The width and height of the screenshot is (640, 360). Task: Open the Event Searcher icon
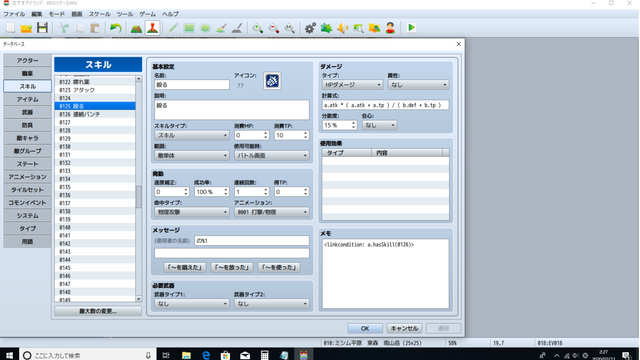coord(358,28)
